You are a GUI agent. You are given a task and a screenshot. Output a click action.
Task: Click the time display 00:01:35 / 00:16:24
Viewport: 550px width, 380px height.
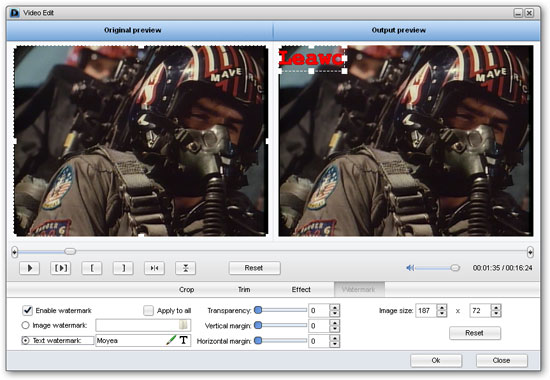click(502, 268)
